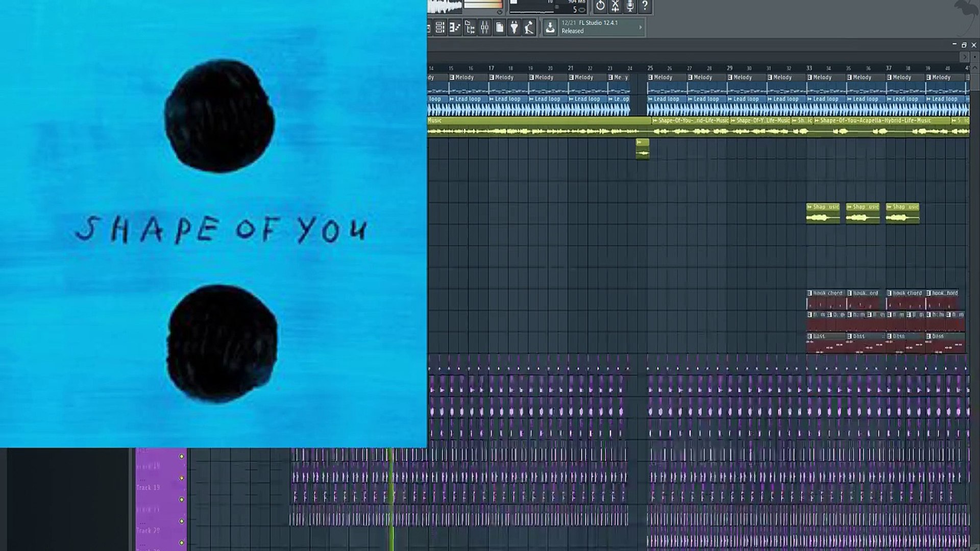Open the plugin picker plug icon
Viewport: 980px width, 551px height.
[x=514, y=28]
